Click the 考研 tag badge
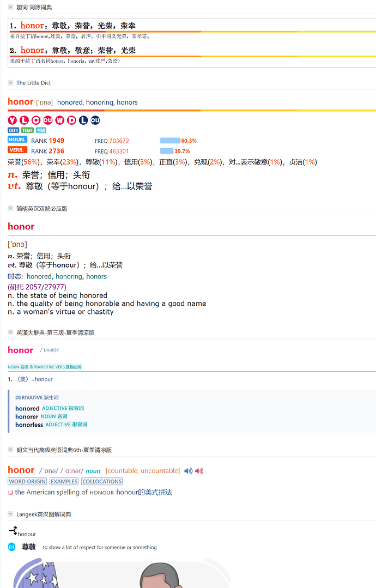The height and width of the screenshot is (588, 376). pyautogui.click(x=41, y=130)
